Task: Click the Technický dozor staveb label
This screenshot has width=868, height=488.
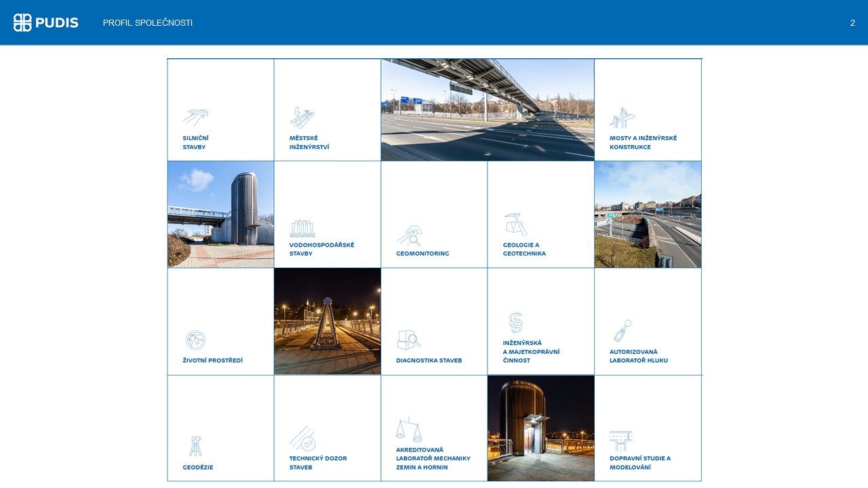Action: [318, 463]
